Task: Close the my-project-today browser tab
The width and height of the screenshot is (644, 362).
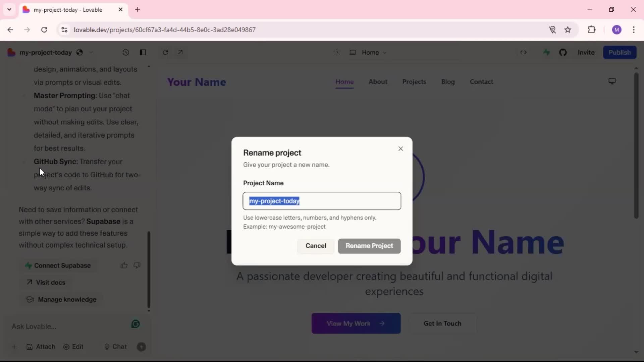Action: [x=120, y=10]
